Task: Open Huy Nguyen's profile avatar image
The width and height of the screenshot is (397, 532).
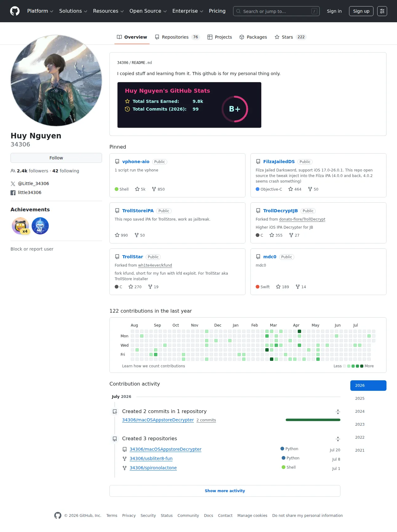Action: (x=56, y=80)
